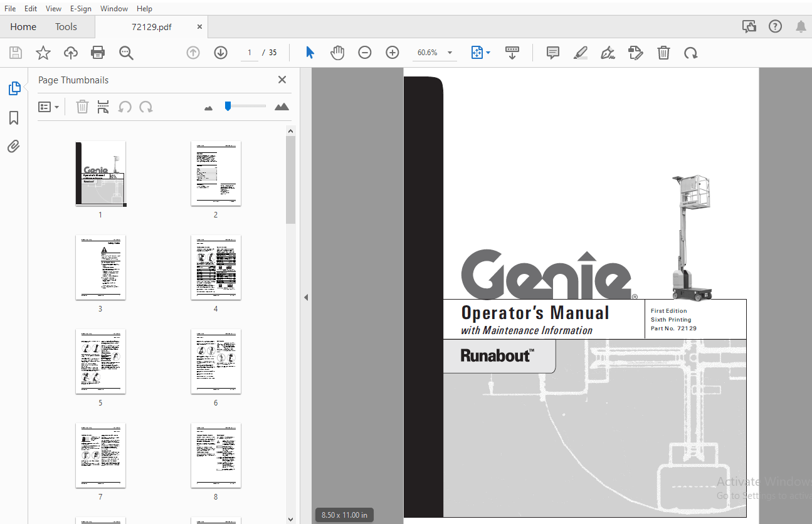Go to previous page arrow
812x524 pixels.
(x=193, y=53)
